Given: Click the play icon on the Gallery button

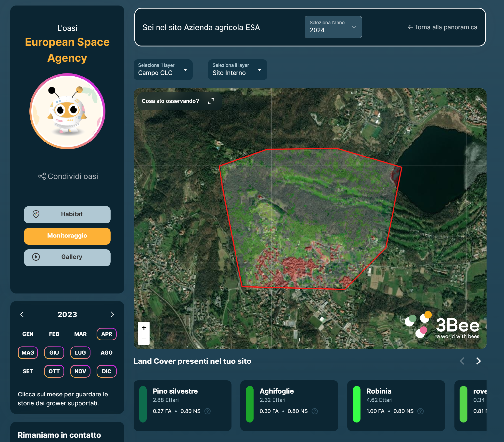Looking at the screenshot, I should (36, 257).
